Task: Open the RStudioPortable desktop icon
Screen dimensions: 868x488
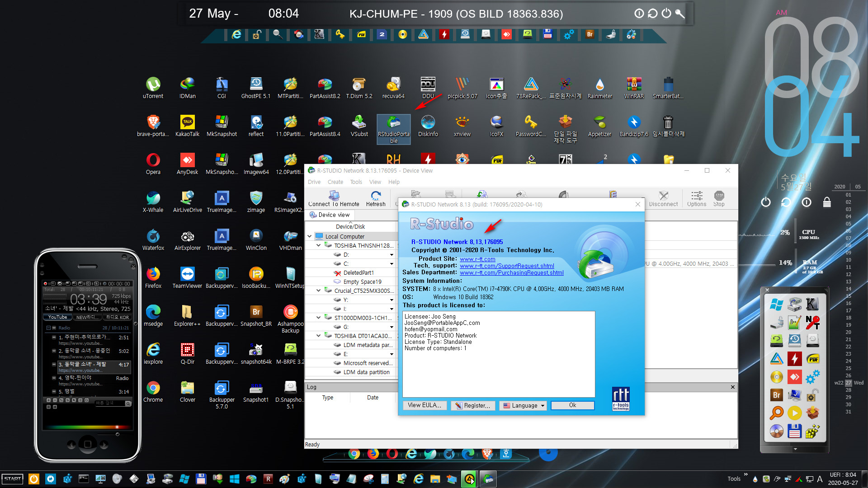Action: point(393,129)
